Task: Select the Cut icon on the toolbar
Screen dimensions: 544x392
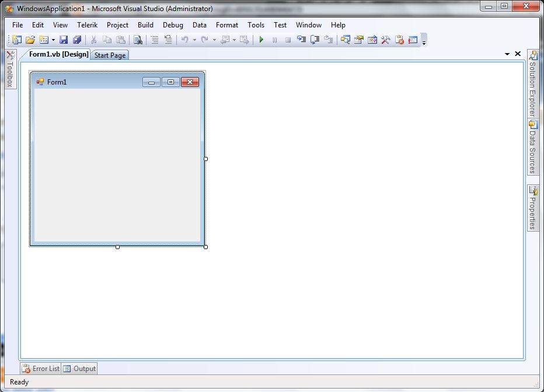Action: click(x=93, y=40)
